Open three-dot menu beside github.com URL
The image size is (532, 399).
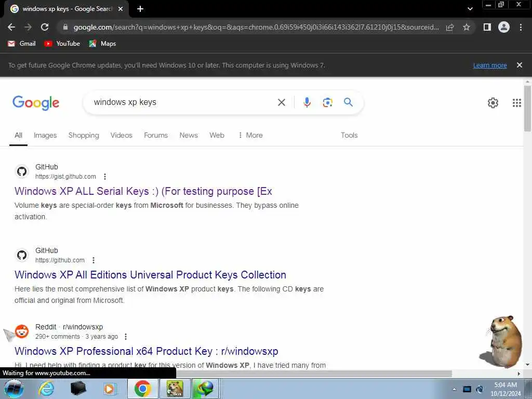click(94, 260)
